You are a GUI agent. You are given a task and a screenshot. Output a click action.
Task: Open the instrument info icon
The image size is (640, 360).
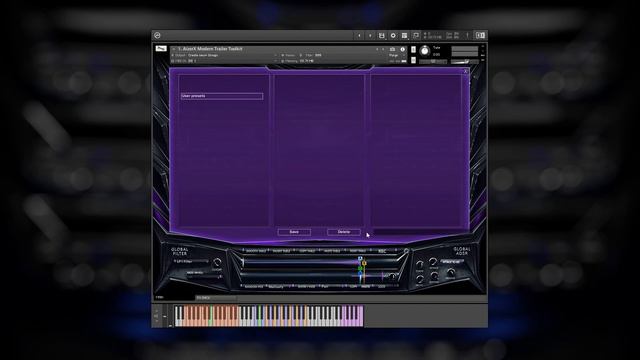point(402,49)
